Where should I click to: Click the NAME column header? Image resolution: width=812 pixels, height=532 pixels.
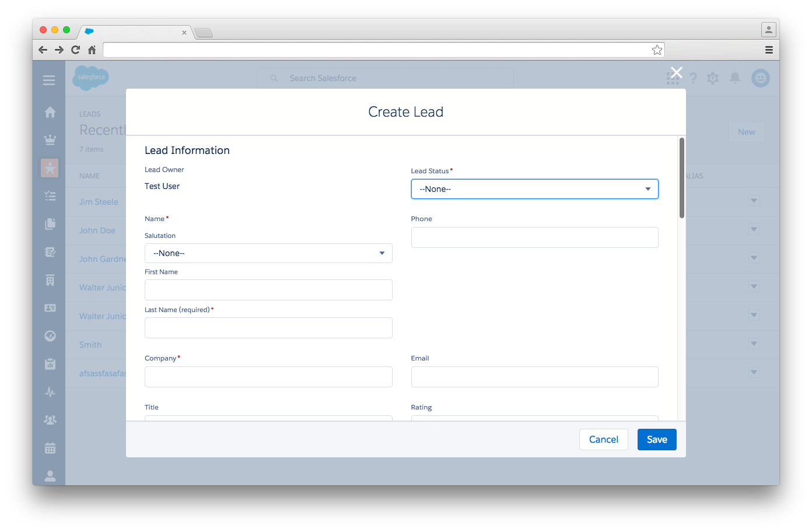pos(90,176)
